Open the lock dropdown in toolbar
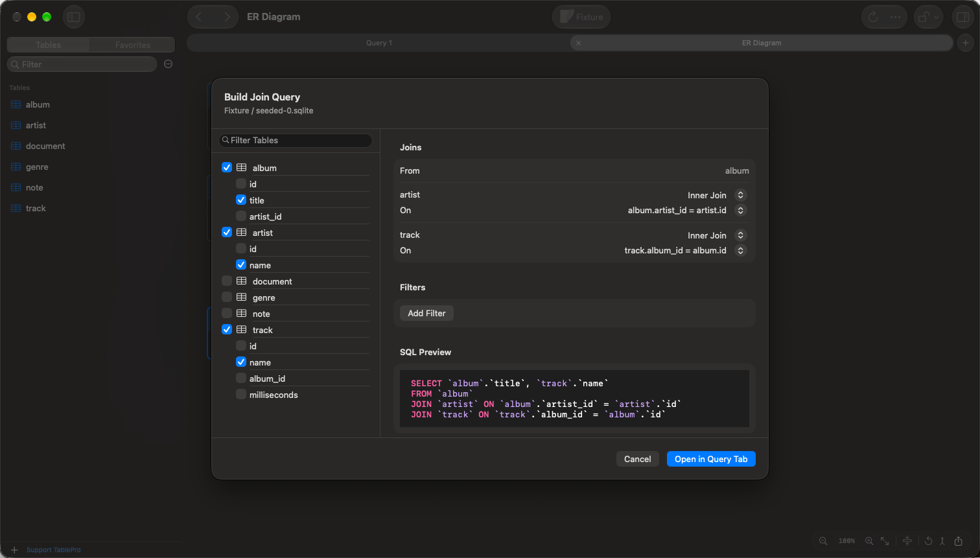 pos(928,17)
